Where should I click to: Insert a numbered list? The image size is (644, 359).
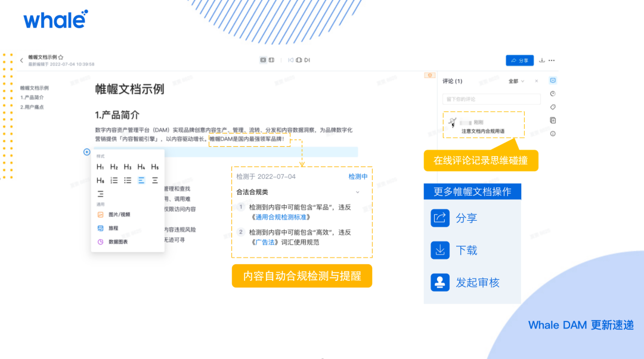(114, 180)
